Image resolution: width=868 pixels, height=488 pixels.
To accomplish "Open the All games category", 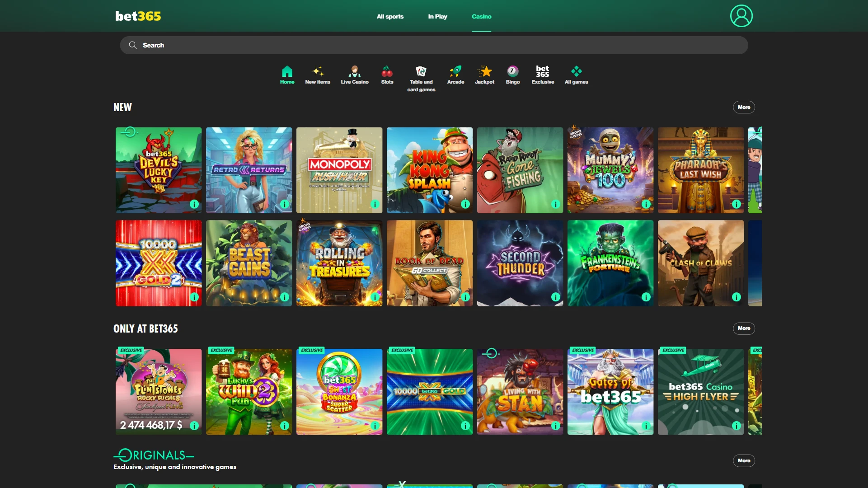I will [x=576, y=75].
